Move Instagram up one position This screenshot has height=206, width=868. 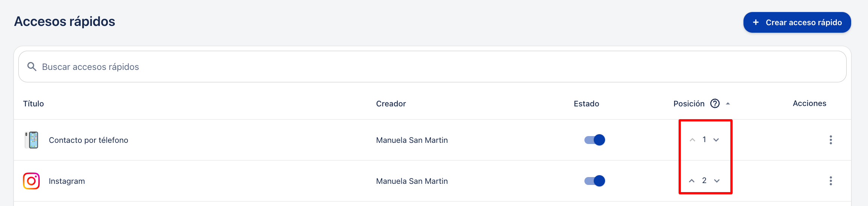pos(692,181)
